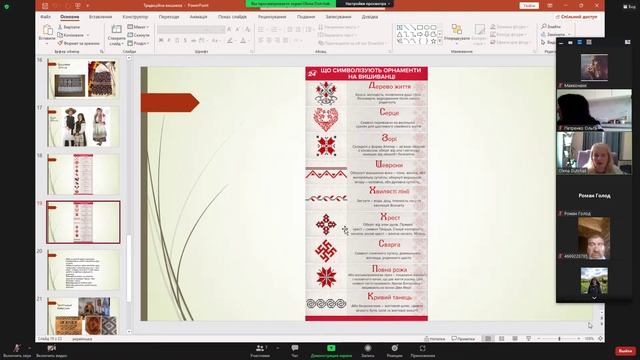This screenshot has height=360, width=640.
Task: Expand shapes gallery more arrow
Action: [x=440, y=42]
